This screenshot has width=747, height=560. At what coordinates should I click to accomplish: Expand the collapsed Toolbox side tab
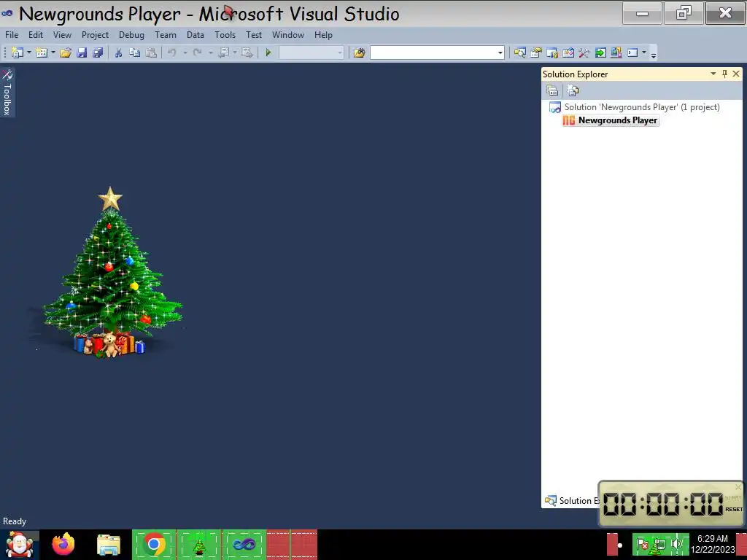pos(7,93)
